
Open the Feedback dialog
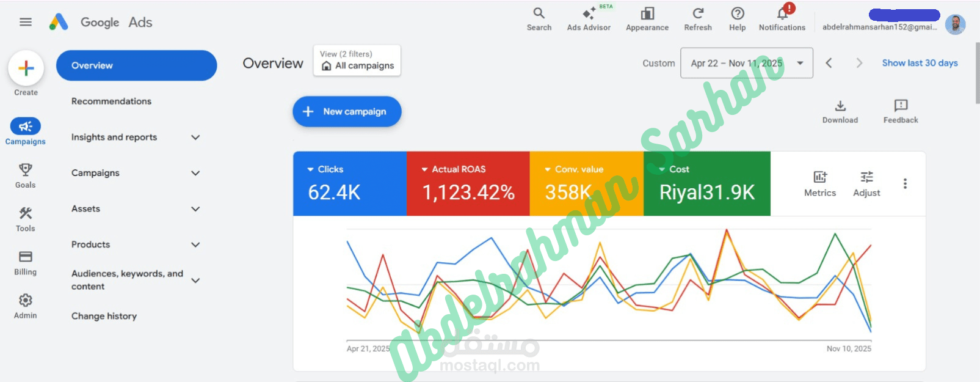[901, 112]
